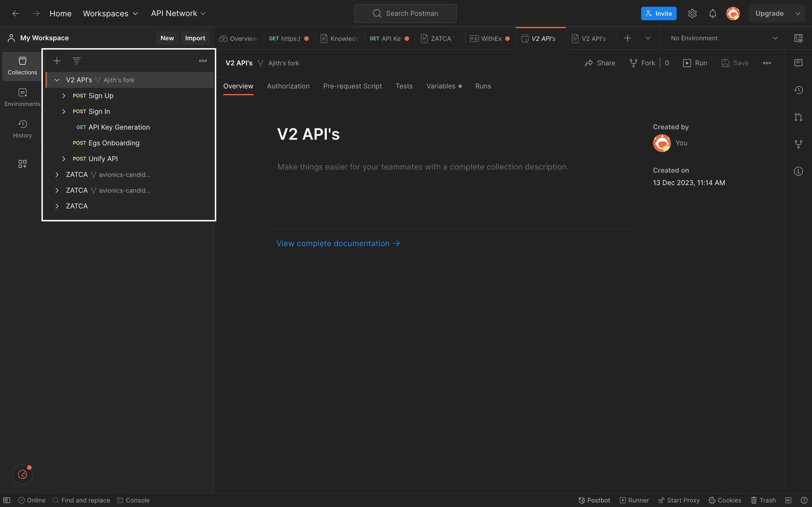The width and height of the screenshot is (812, 507).
Task: Open the Trash in the status bar
Action: coord(763,500)
